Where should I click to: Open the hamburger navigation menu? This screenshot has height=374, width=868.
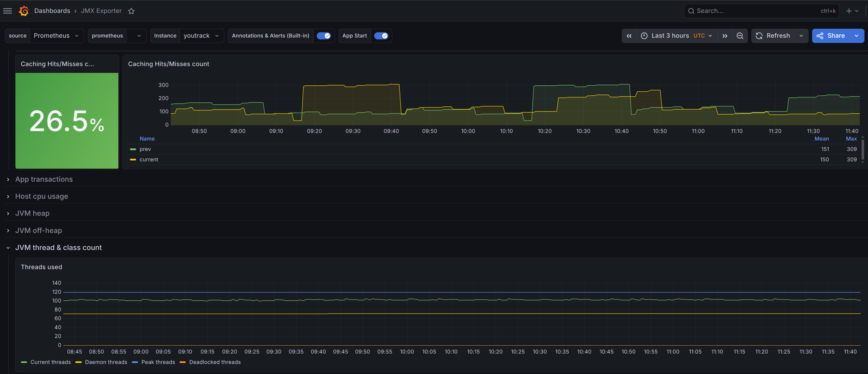tap(8, 11)
